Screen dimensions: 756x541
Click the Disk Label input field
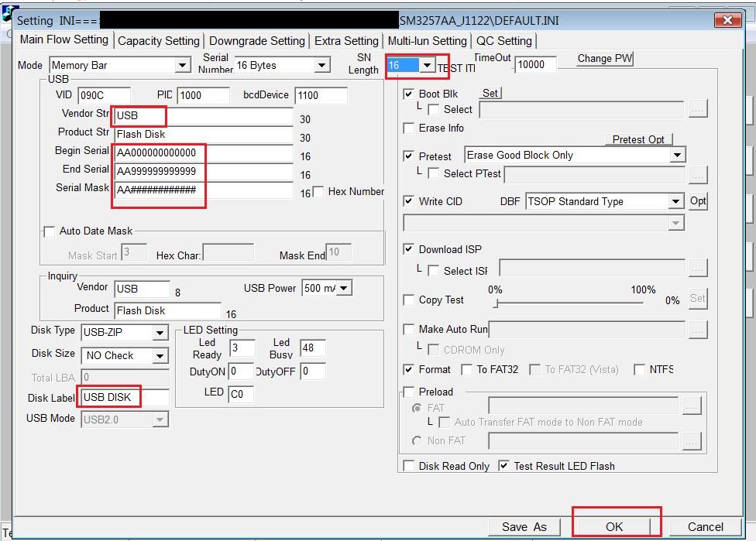point(124,397)
